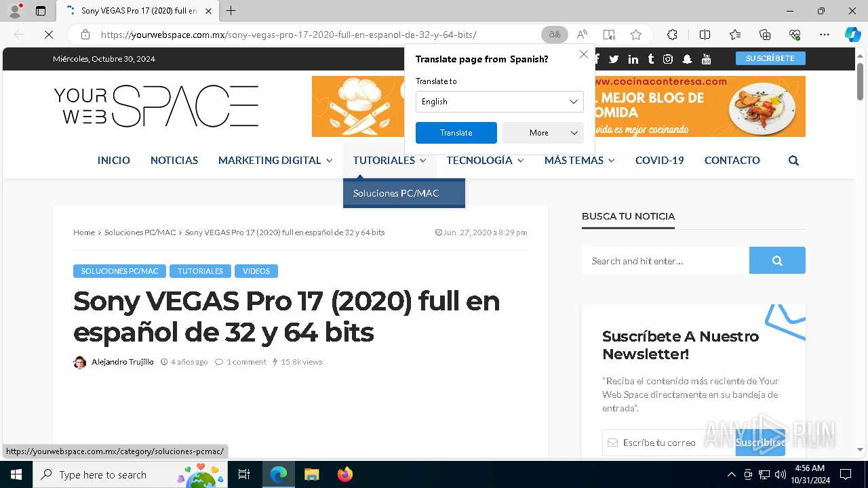Close the translate popup

583,54
